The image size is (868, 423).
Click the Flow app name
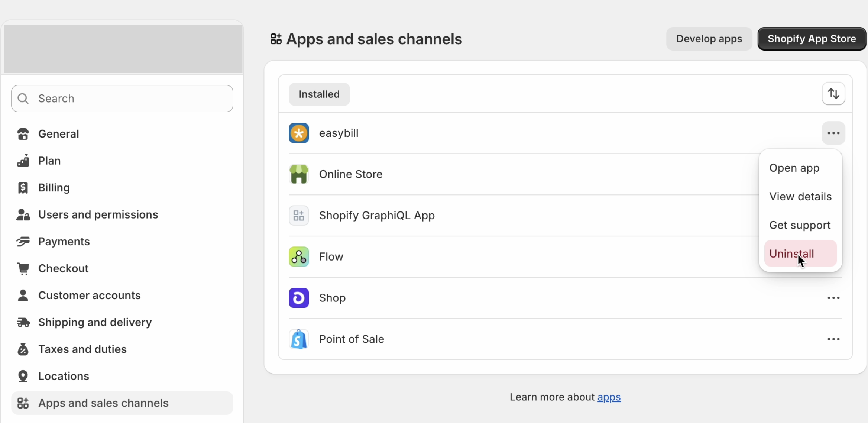331,257
